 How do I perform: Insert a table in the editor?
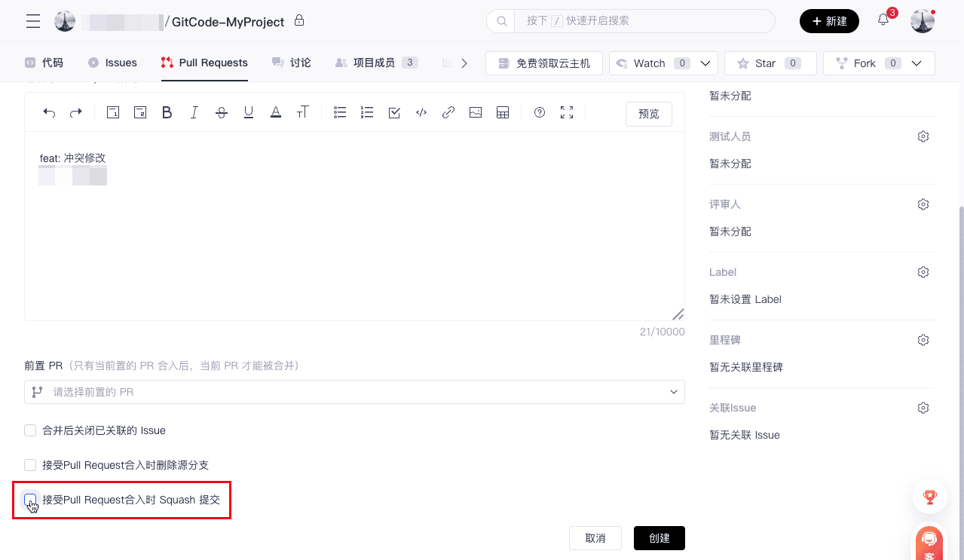pos(503,113)
